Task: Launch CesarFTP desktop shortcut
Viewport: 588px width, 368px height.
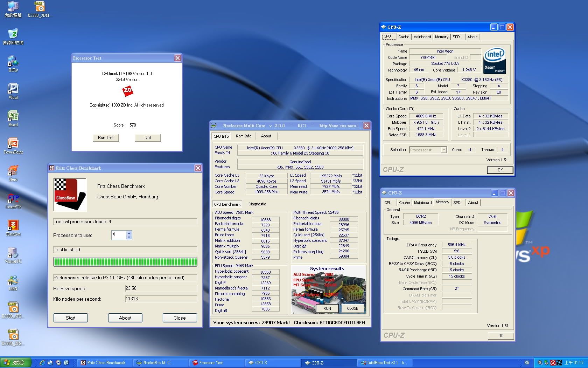Action: tap(13, 200)
